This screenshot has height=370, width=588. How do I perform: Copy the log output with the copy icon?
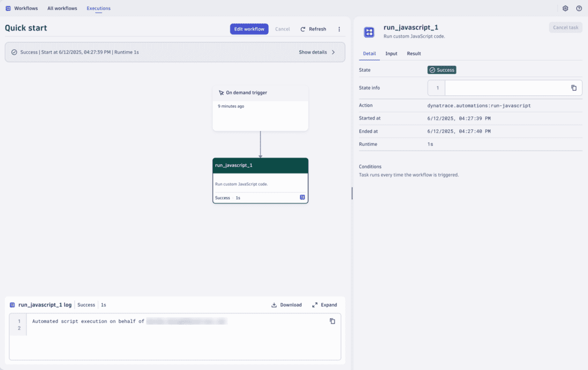pos(332,321)
